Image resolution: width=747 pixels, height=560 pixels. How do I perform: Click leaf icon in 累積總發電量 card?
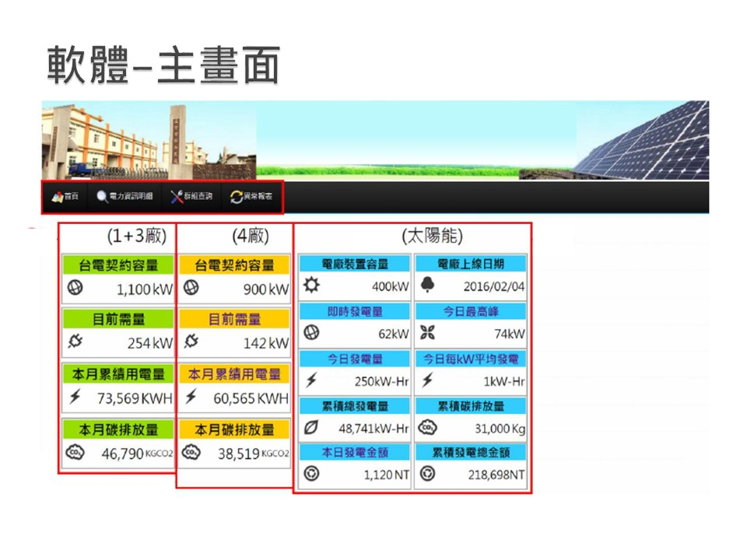tap(311, 428)
